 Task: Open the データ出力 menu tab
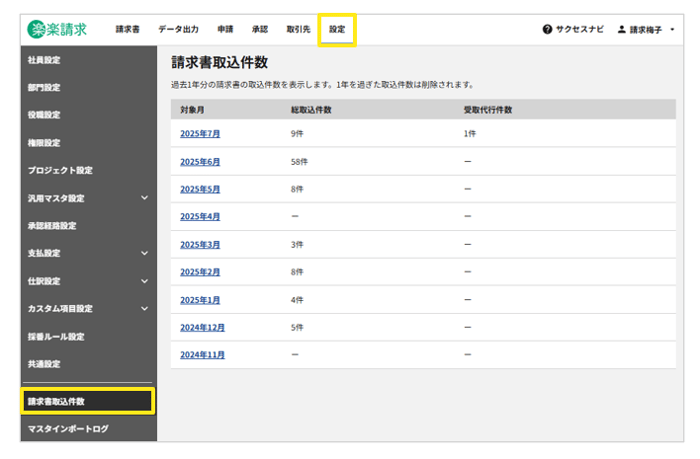(178, 30)
